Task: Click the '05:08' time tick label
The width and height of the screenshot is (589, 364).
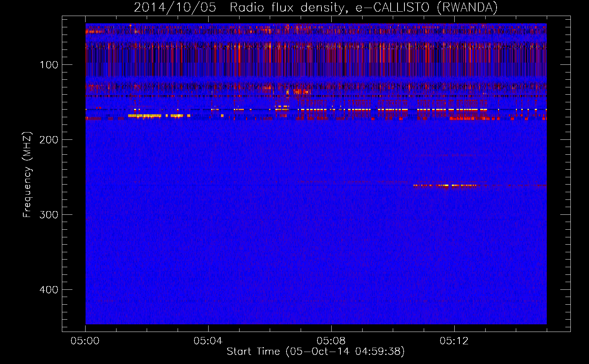Action: (x=331, y=341)
